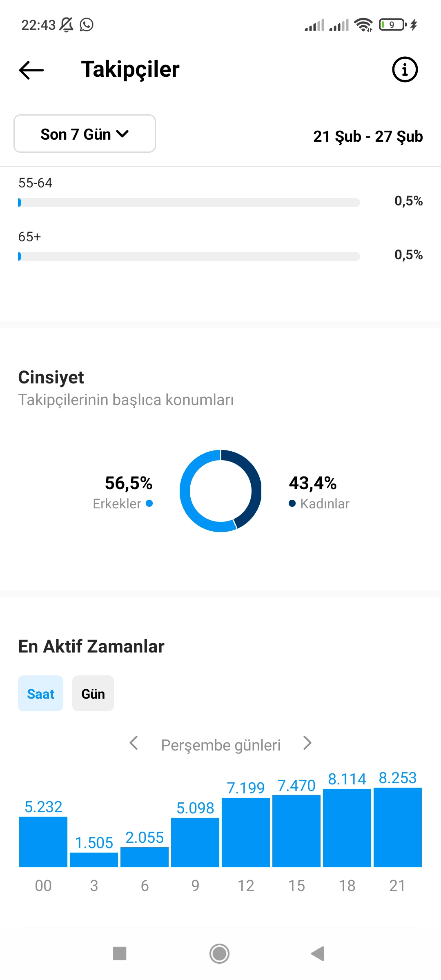Tap the Android back triangle icon

tap(318, 953)
